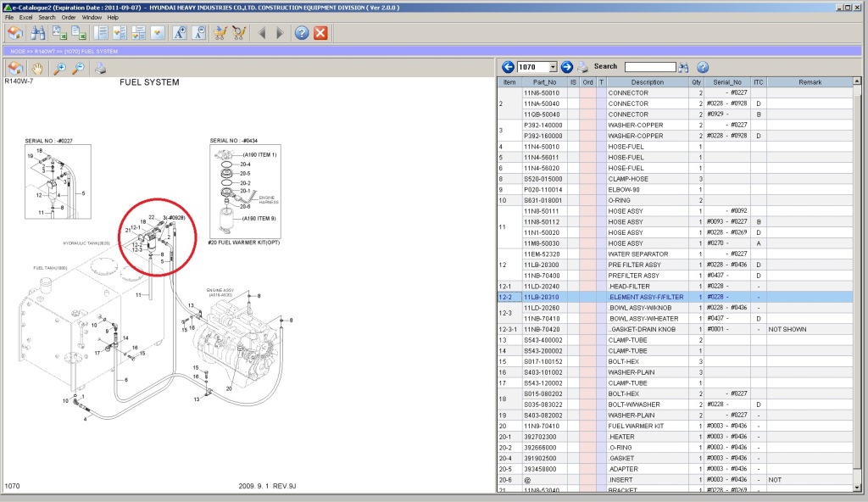Click the Part_No column header
868x502 pixels.
(545, 82)
